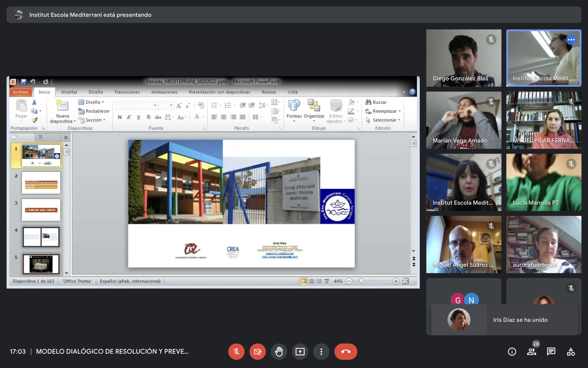Screen dimensions: 588x368
Task: Click the Animaciones ribbon tab
Action: coord(164,92)
